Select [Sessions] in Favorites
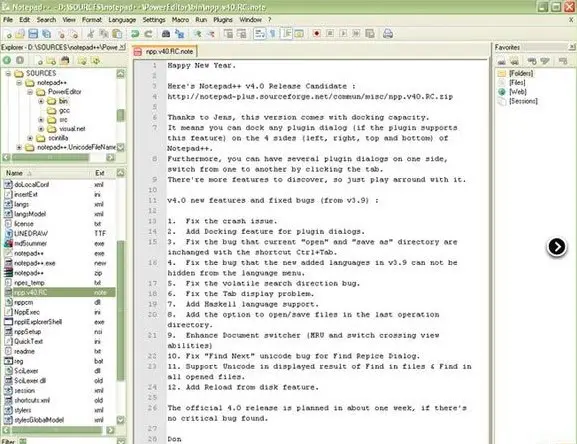577x444 pixels. pos(523,101)
